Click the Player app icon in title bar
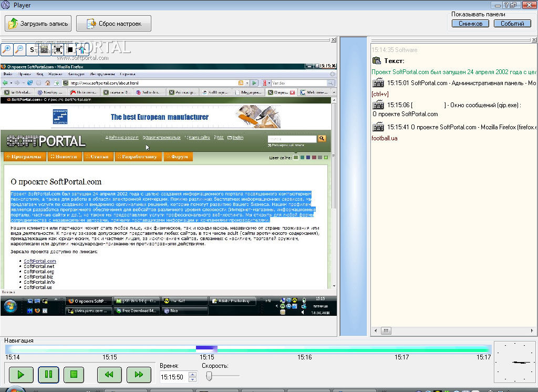 (x=5, y=5)
